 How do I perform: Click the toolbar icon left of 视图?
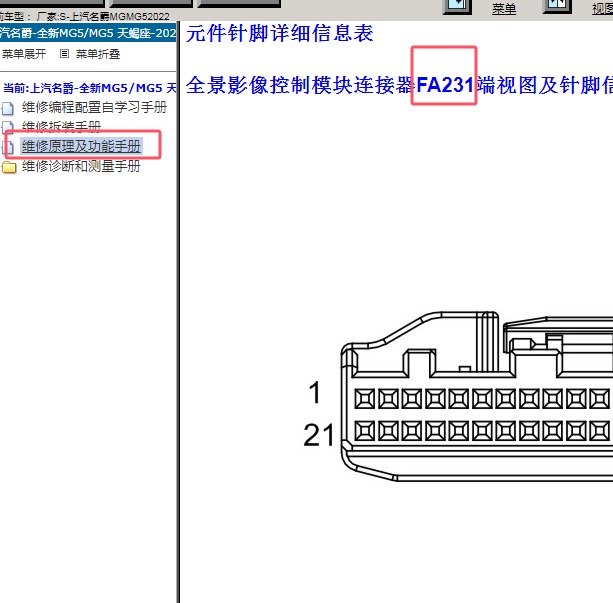(557, 6)
